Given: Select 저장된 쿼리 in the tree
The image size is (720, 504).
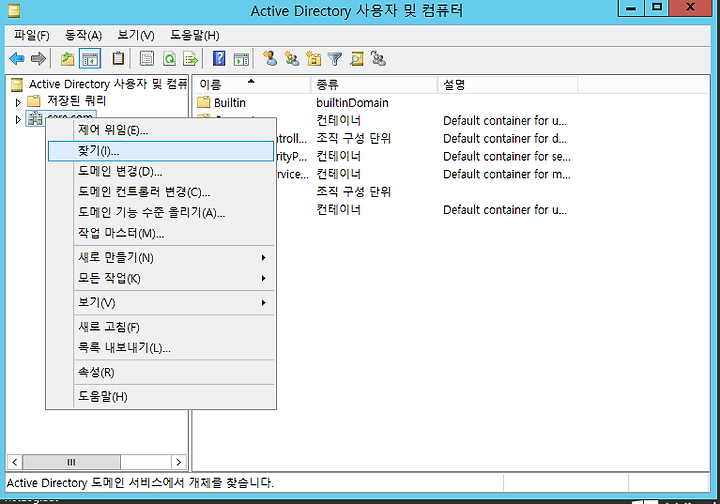Looking at the screenshot, I should 76,101.
